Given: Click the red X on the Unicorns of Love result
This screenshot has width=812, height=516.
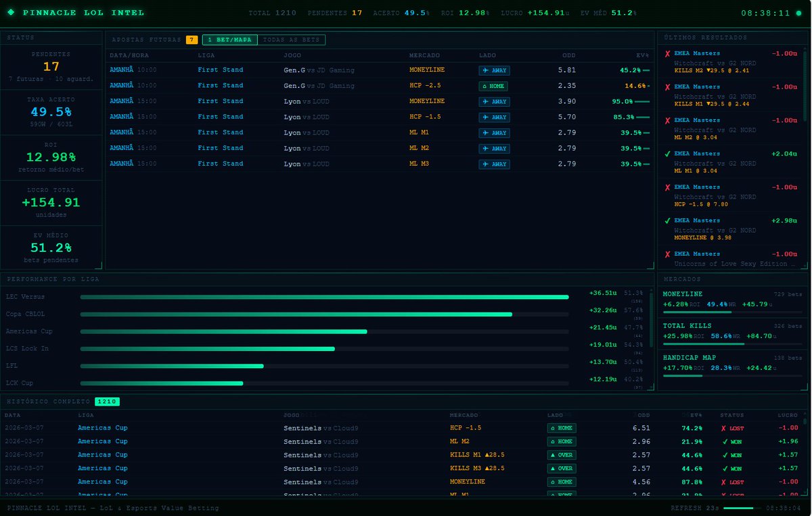Looking at the screenshot, I should click(668, 254).
